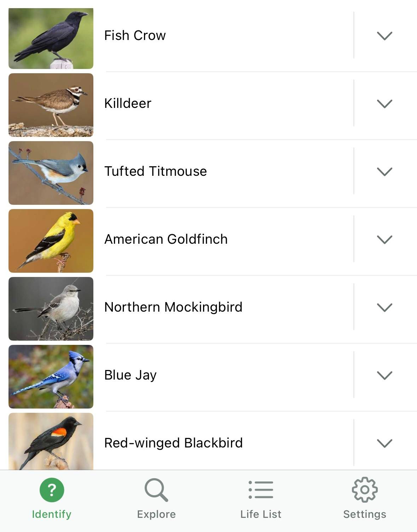Open the Fish Crow photo thumbnail
Screen dimensions: 417x532
(51, 38)
